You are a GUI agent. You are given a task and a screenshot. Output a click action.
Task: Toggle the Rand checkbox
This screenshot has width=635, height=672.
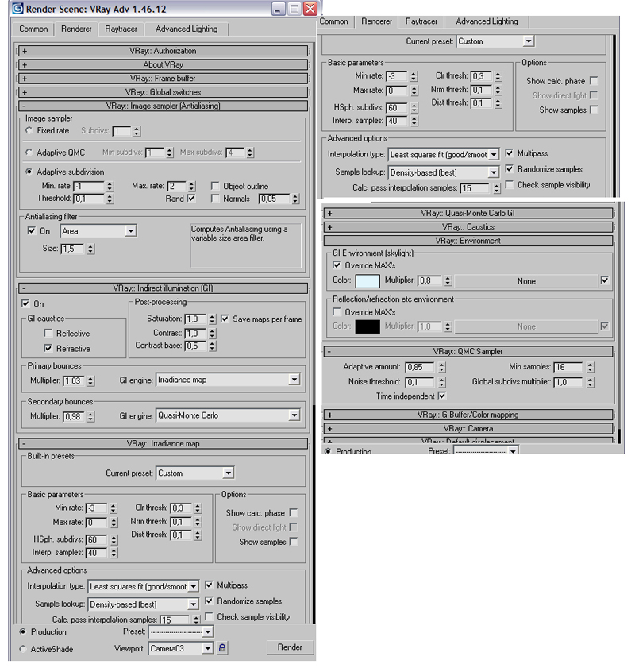pos(191,199)
